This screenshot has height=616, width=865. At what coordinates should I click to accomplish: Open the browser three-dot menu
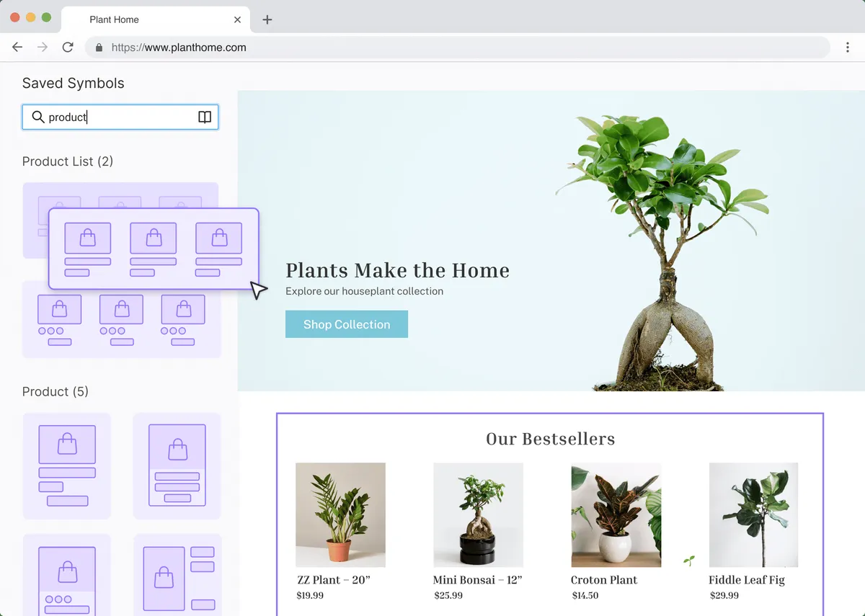pyautogui.click(x=848, y=48)
